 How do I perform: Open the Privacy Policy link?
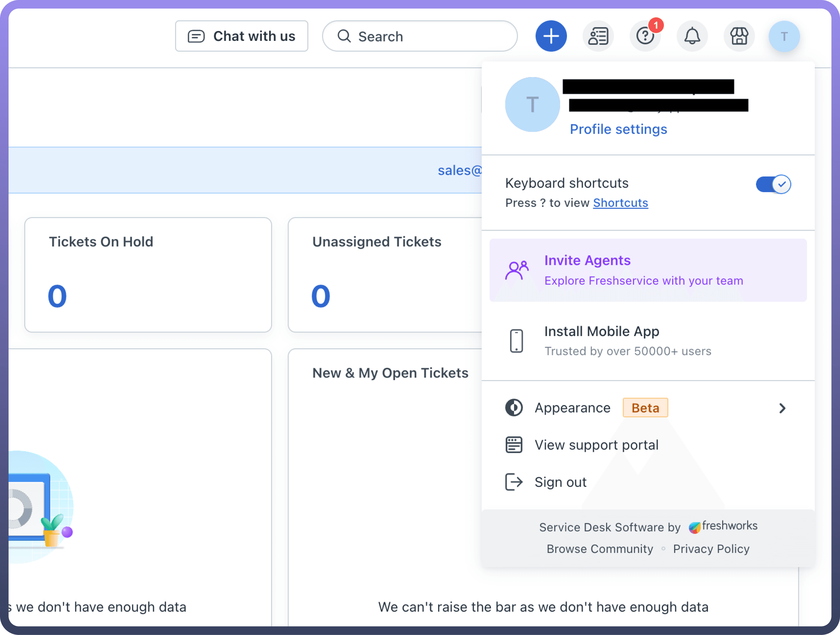pyautogui.click(x=711, y=549)
